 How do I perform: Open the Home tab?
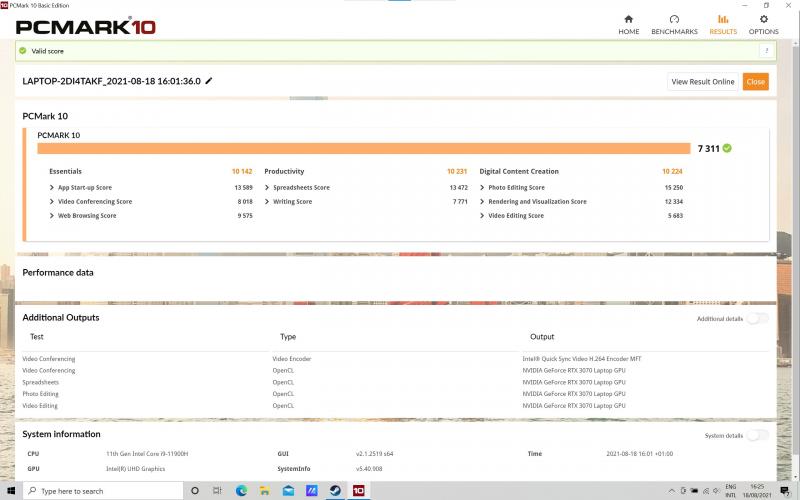tap(629, 25)
